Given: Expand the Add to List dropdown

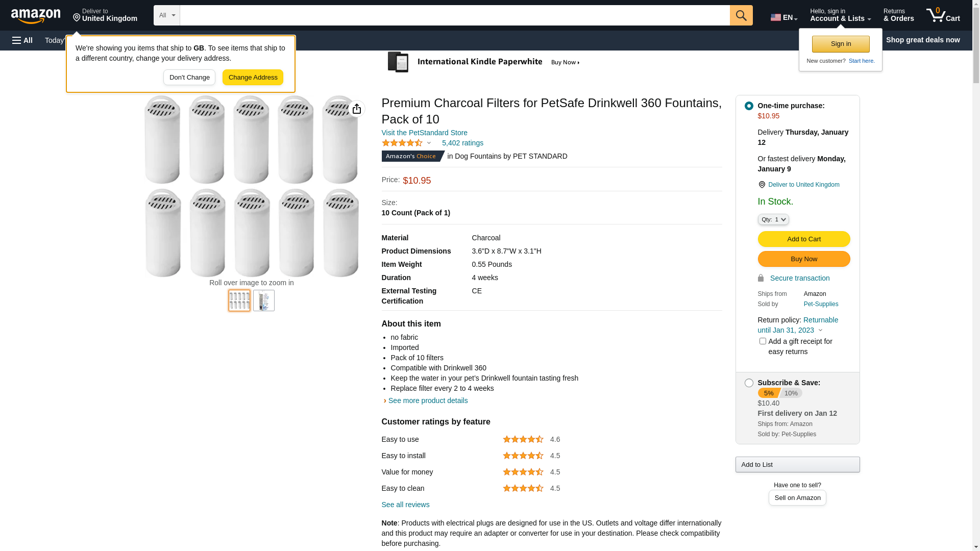Looking at the screenshot, I should click(x=797, y=464).
